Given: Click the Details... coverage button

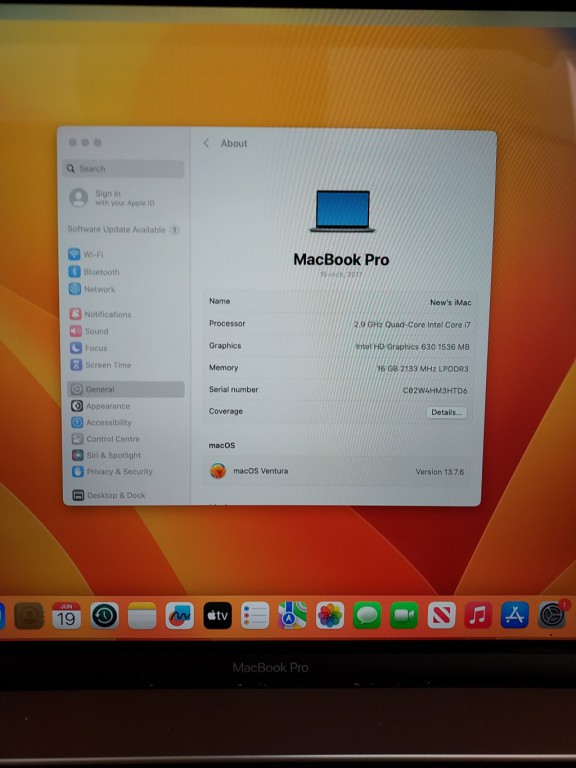Looking at the screenshot, I should pos(446,412).
